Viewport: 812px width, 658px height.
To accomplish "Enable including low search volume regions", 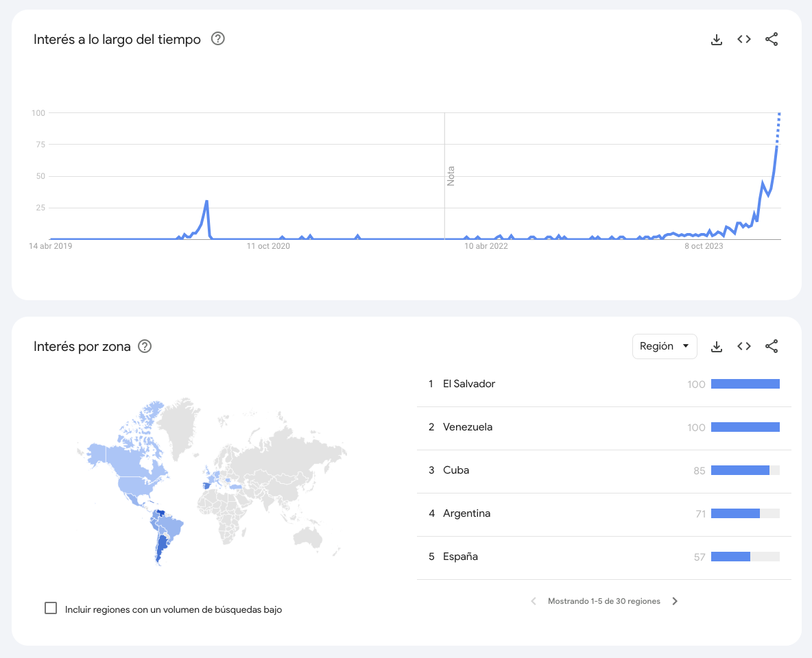I will pyautogui.click(x=51, y=608).
